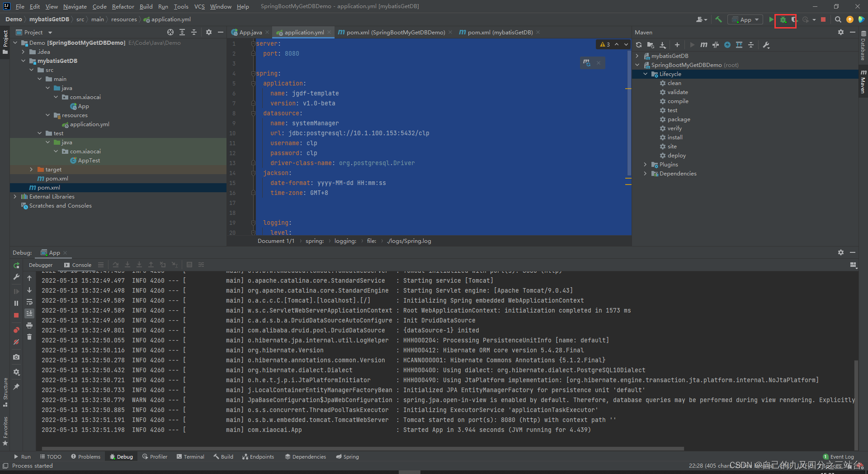Screen dimensions: 868x474
Task: Open Profiler tool window
Action: 155,457
